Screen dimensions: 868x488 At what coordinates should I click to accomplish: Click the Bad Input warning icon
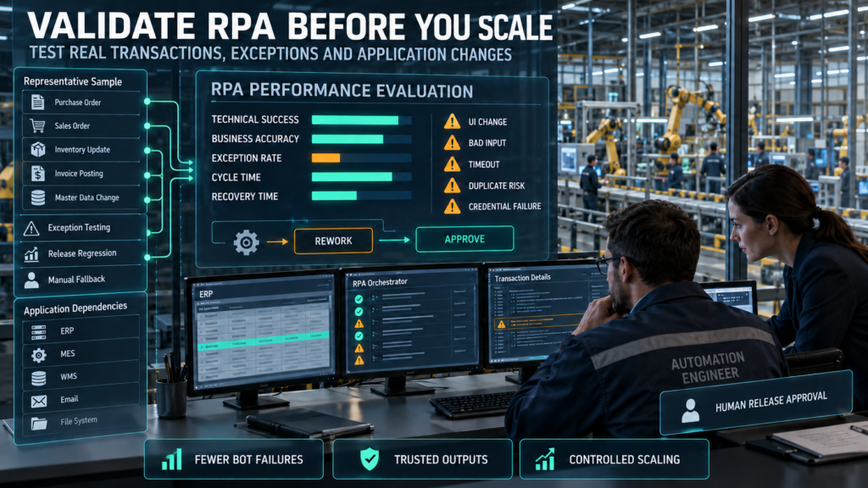coord(453,142)
